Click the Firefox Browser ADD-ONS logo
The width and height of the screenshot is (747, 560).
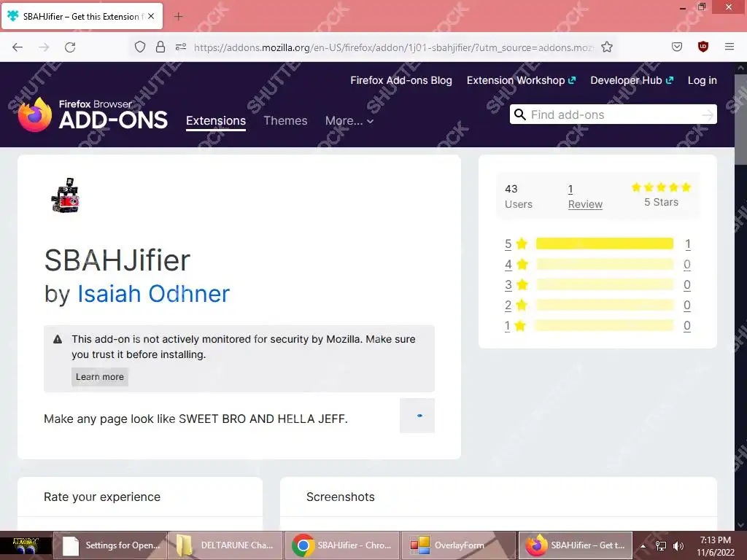93,114
